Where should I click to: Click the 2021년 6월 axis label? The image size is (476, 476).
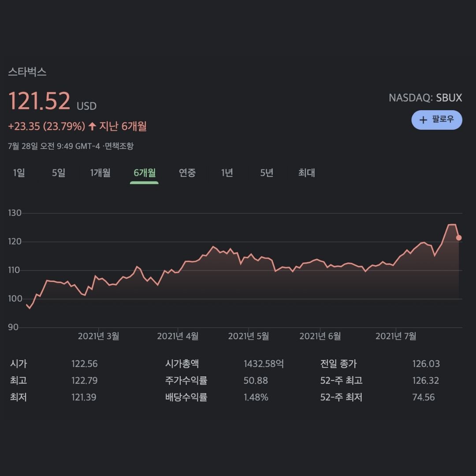[320, 336]
